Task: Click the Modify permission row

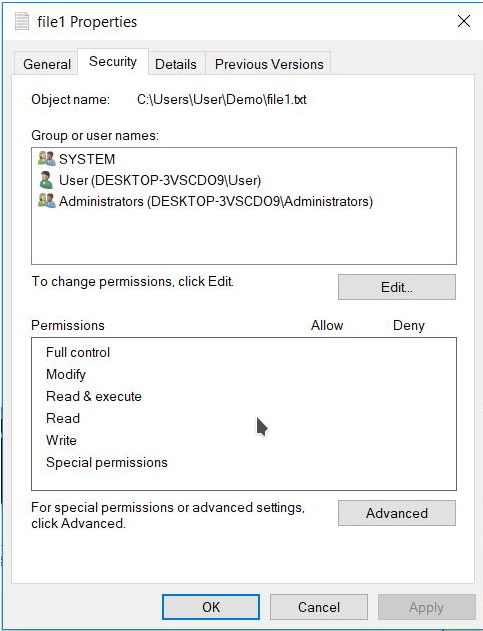Action: click(244, 374)
